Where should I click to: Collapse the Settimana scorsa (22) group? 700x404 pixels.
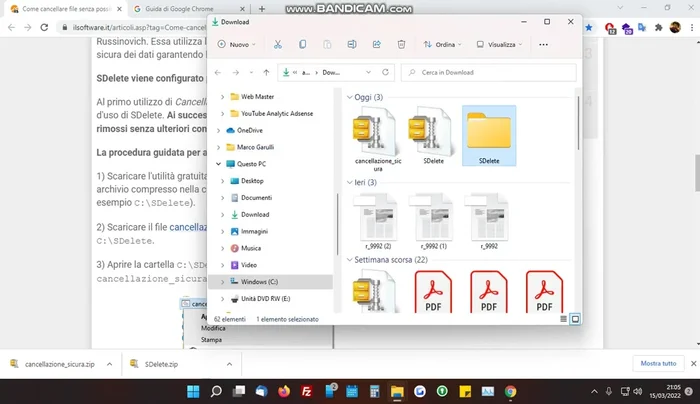(350, 260)
